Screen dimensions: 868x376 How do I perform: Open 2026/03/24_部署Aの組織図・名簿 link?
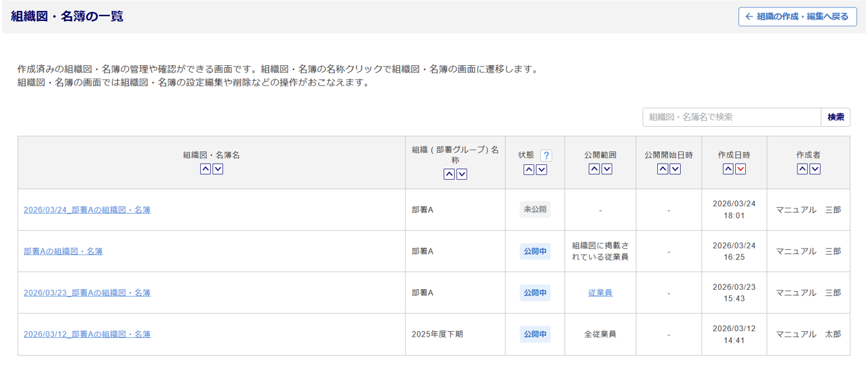(x=87, y=210)
